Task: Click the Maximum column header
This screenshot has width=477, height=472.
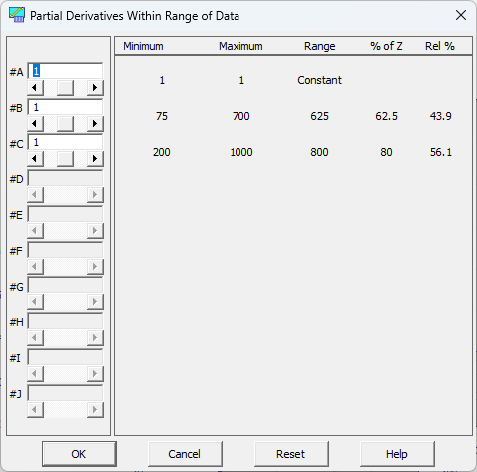Action: pyautogui.click(x=241, y=46)
